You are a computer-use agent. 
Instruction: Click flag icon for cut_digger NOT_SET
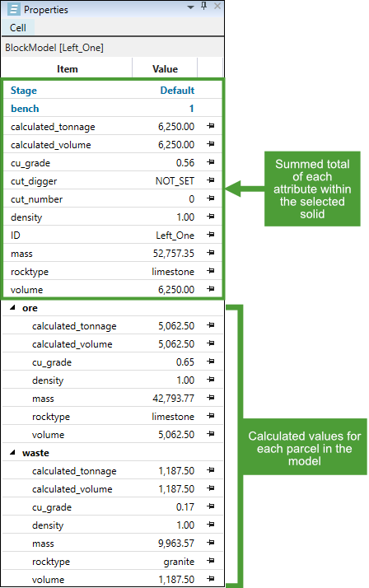[x=211, y=180]
